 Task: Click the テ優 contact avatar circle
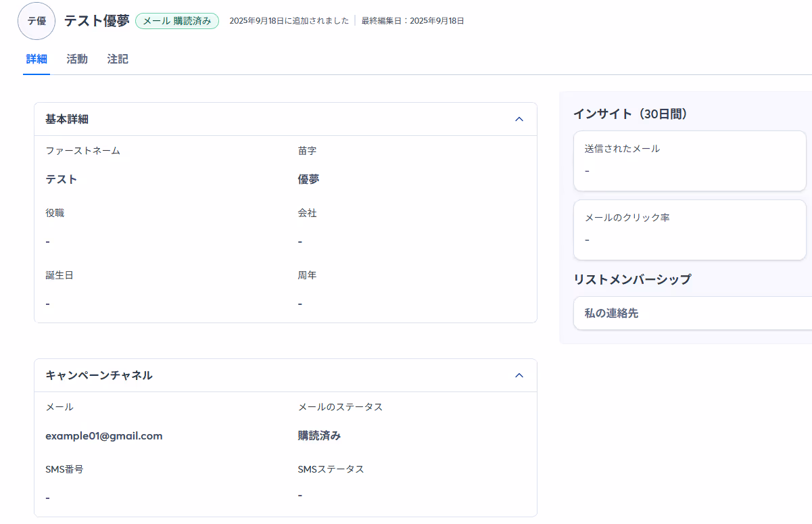37,21
